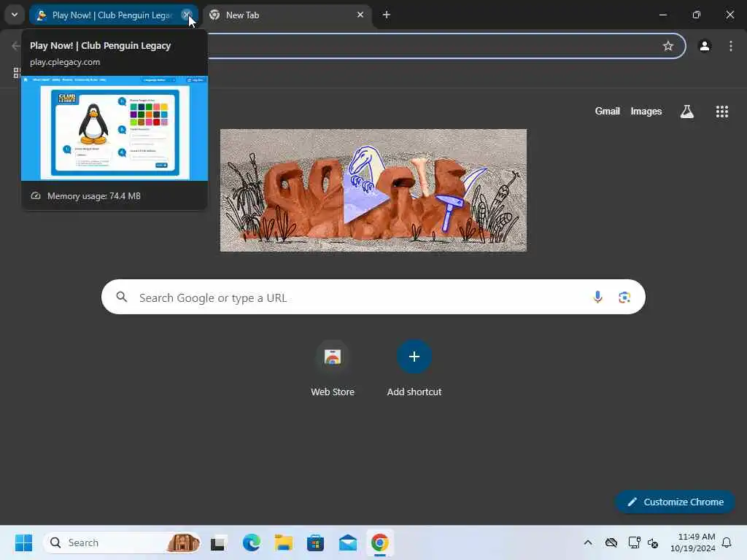
Task: Open the Windows Start menu
Action: (x=23, y=542)
